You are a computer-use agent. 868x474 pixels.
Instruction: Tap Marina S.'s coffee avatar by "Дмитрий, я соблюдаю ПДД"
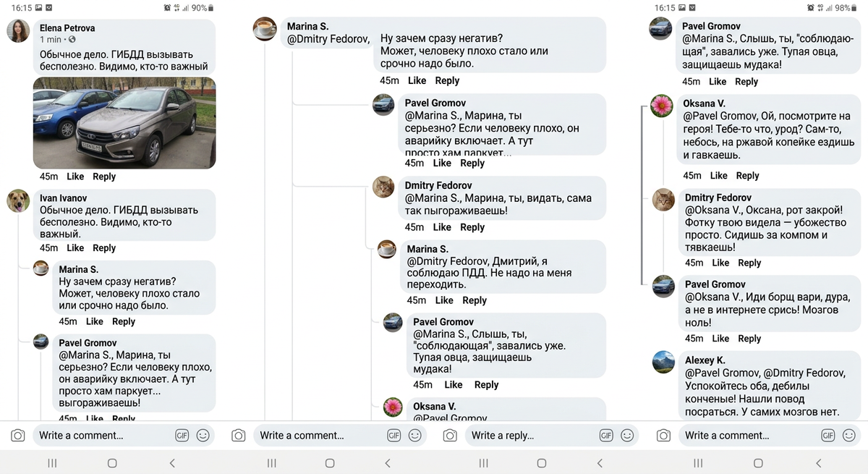[387, 249]
